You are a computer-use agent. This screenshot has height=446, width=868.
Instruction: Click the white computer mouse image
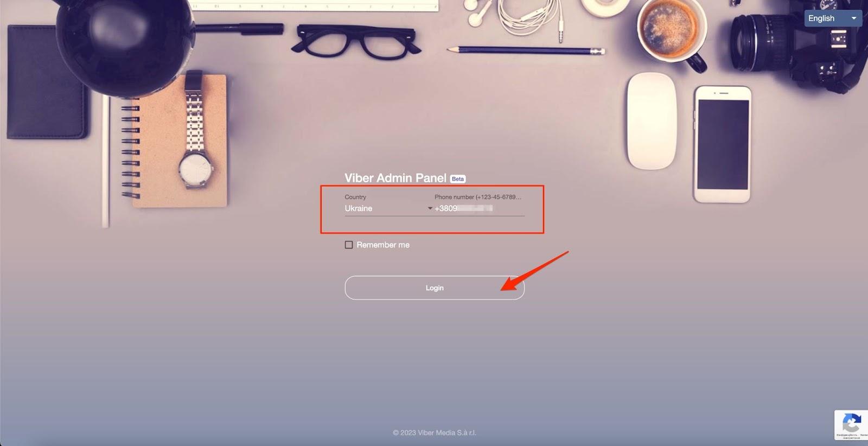click(x=651, y=121)
